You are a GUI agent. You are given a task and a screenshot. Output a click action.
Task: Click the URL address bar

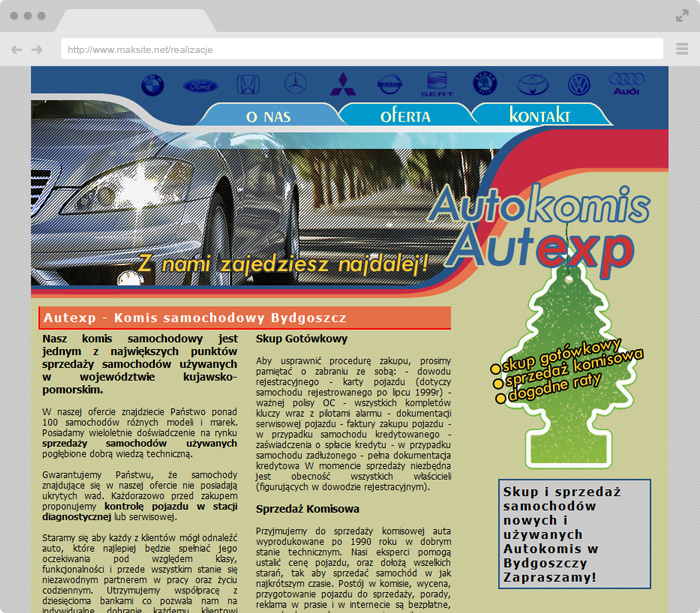[362, 49]
